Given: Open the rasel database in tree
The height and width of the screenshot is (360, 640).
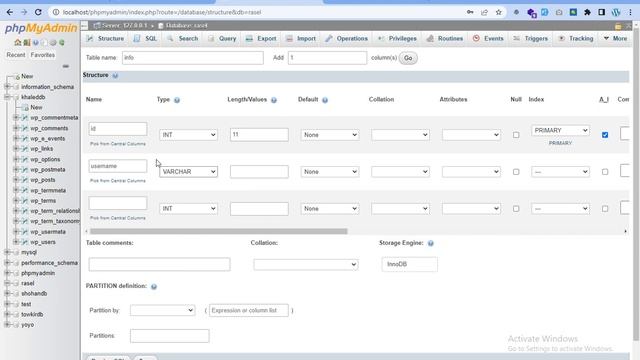Looking at the screenshot, I should (x=28, y=283).
